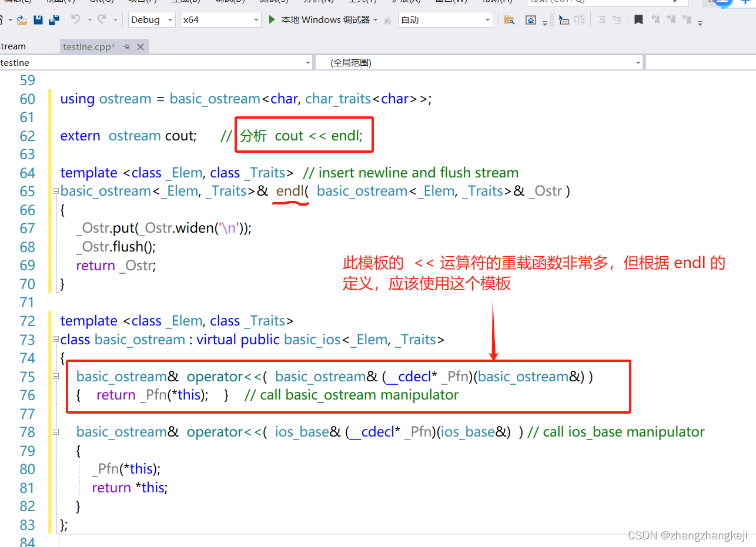
Task: Open Find in Files folder-search icon
Action: click(x=510, y=20)
